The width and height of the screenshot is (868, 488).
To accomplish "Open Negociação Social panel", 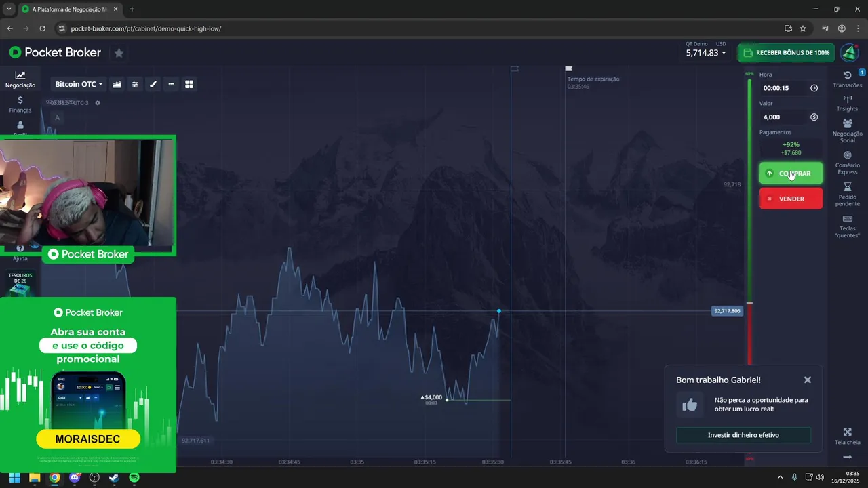I will 847,131.
